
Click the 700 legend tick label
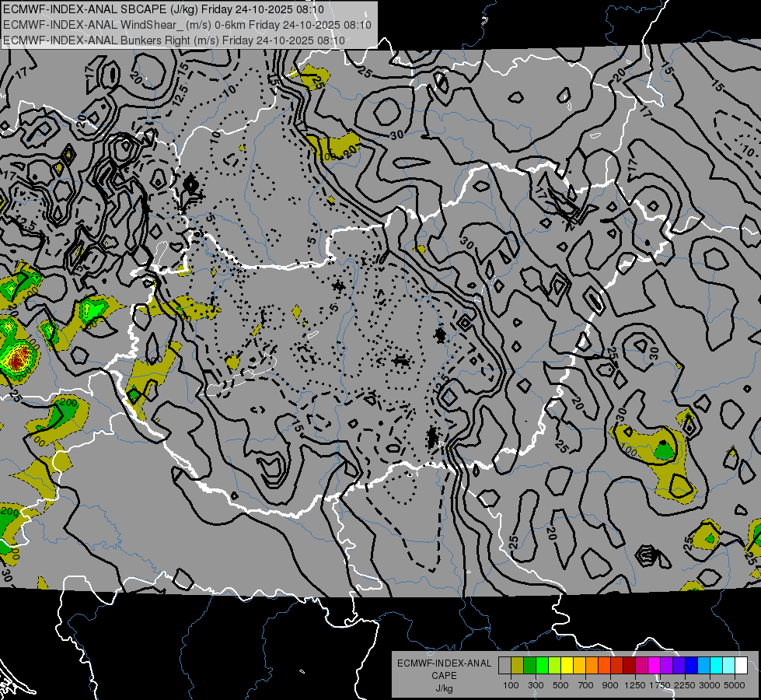click(586, 685)
